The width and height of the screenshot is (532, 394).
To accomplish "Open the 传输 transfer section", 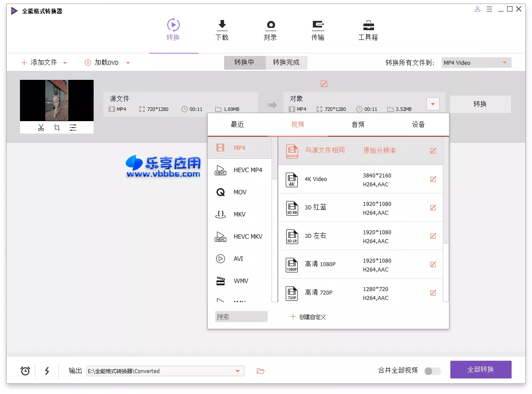I will pyautogui.click(x=318, y=30).
